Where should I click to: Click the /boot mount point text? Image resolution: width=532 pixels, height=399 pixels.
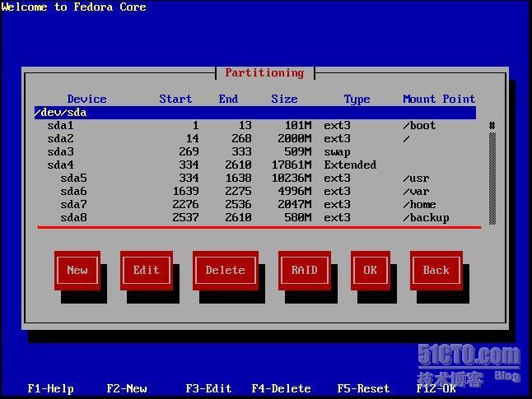[419, 126]
